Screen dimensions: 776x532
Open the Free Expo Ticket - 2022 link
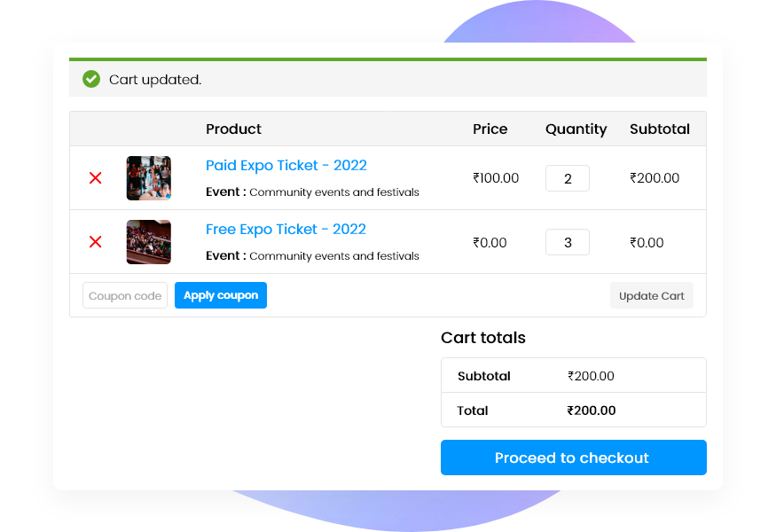[286, 229]
